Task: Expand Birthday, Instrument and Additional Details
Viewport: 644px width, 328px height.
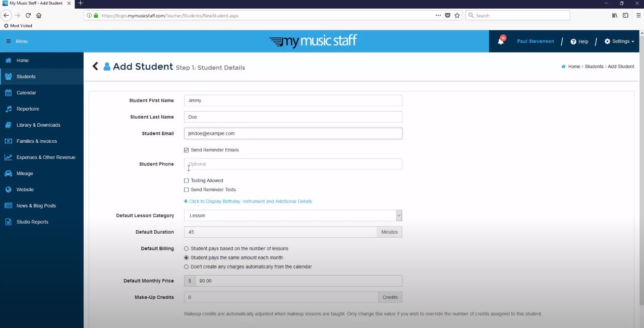Action: point(248,201)
